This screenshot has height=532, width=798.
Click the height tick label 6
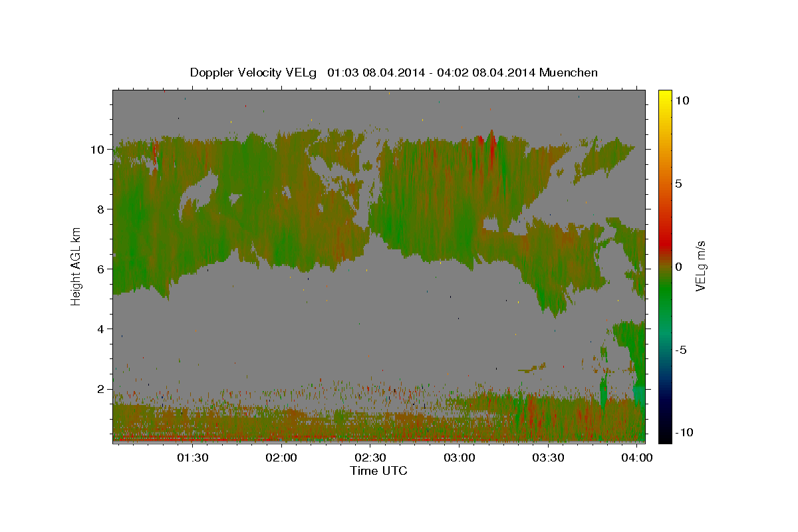tap(101, 269)
